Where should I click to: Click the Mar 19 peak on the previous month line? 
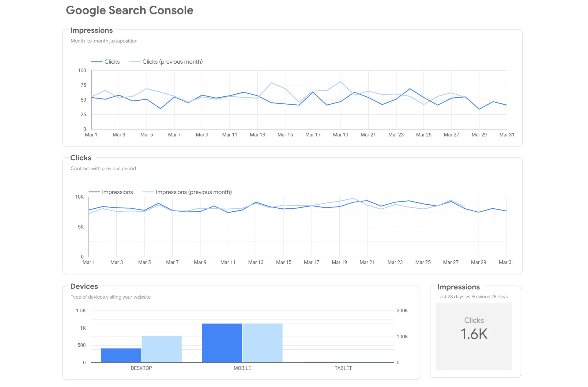(340, 82)
